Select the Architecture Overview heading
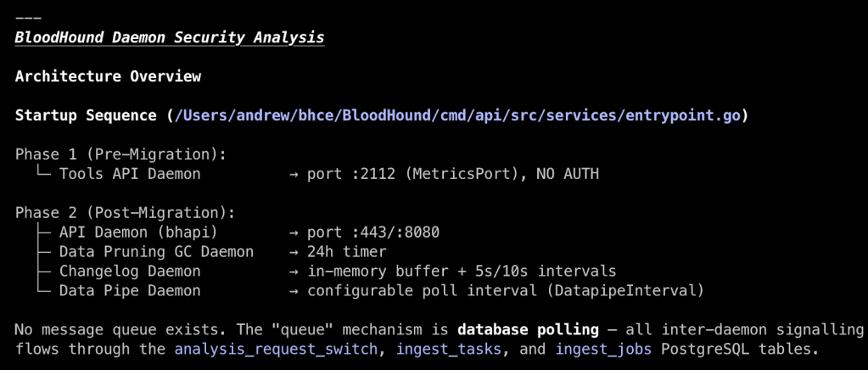This screenshot has height=370, width=868. (108, 76)
